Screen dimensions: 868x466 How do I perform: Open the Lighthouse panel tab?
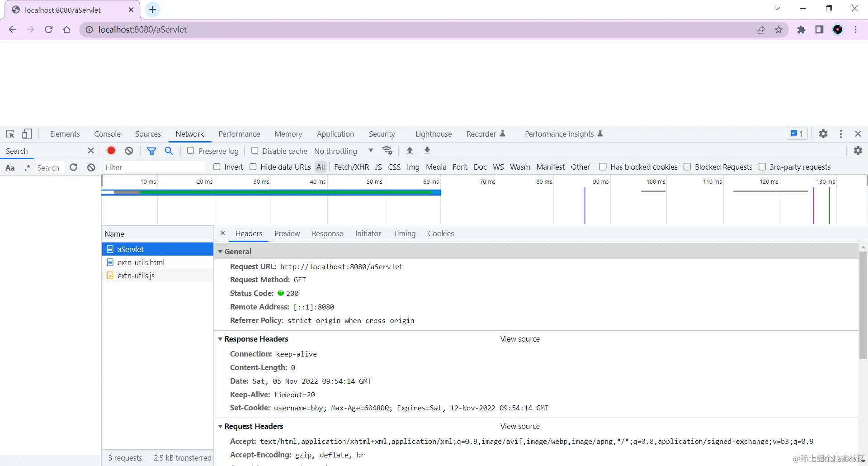[x=434, y=134]
